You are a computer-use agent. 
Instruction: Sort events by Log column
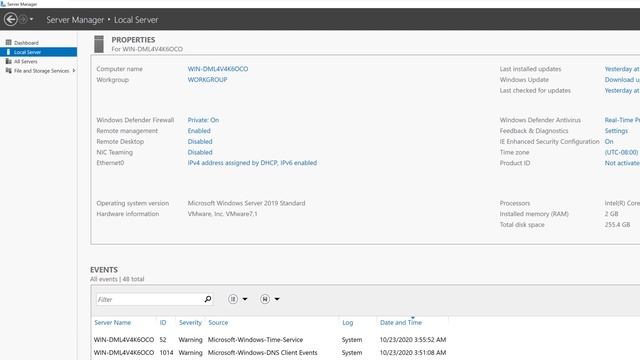(x=348, y=322)
